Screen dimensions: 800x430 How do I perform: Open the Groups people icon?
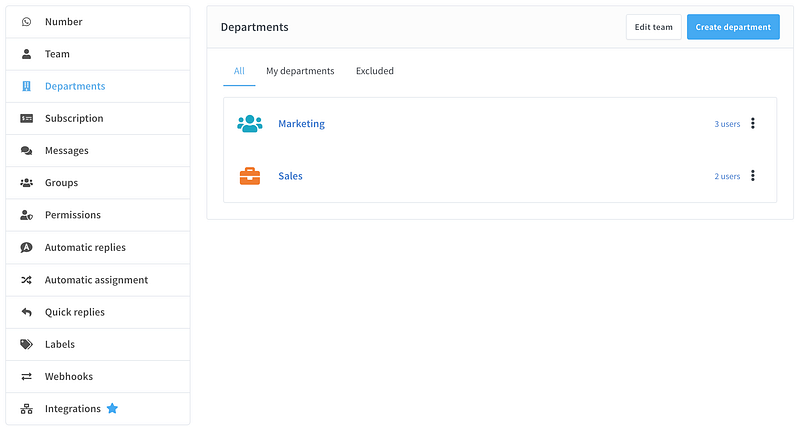pos(26,183)
